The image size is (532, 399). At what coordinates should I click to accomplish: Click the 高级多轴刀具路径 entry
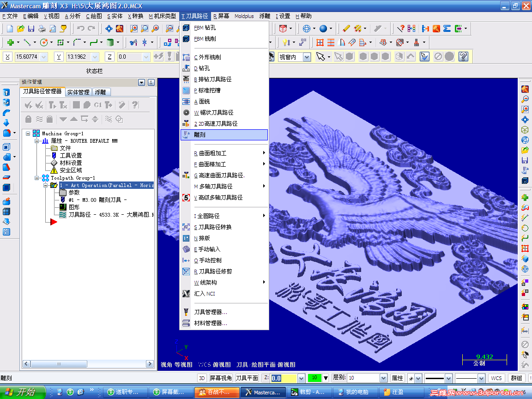click(224, 198)
